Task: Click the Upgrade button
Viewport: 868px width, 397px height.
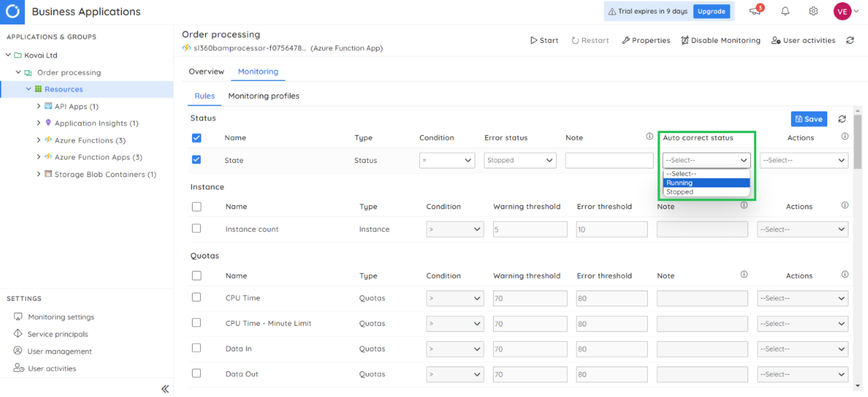Action: (x=711, y=11)
